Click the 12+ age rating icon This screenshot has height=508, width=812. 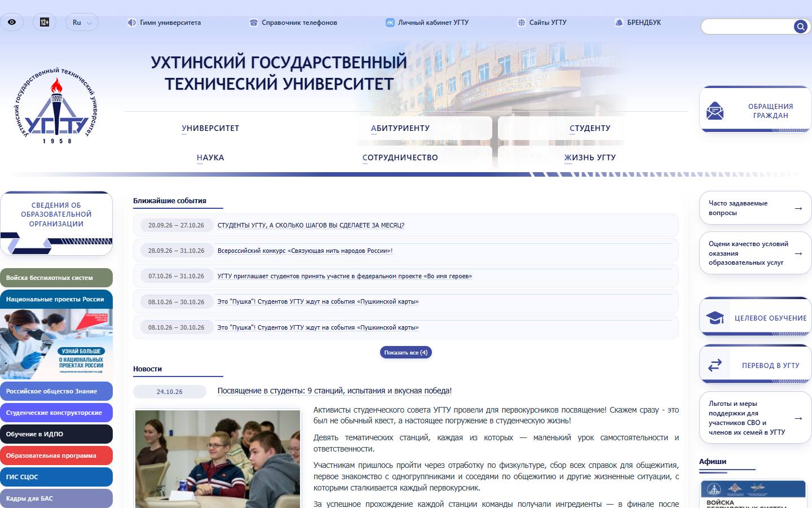point(44,23)
